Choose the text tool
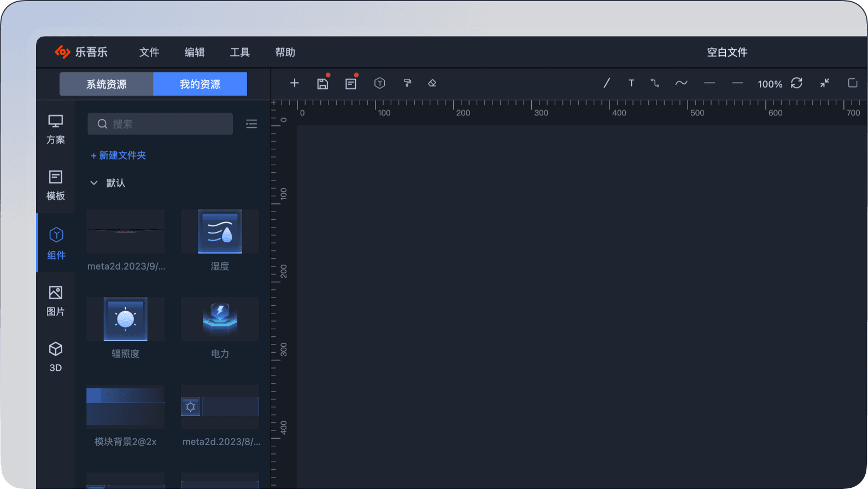This screenshot has width=868, height=490. pos(631,83)
